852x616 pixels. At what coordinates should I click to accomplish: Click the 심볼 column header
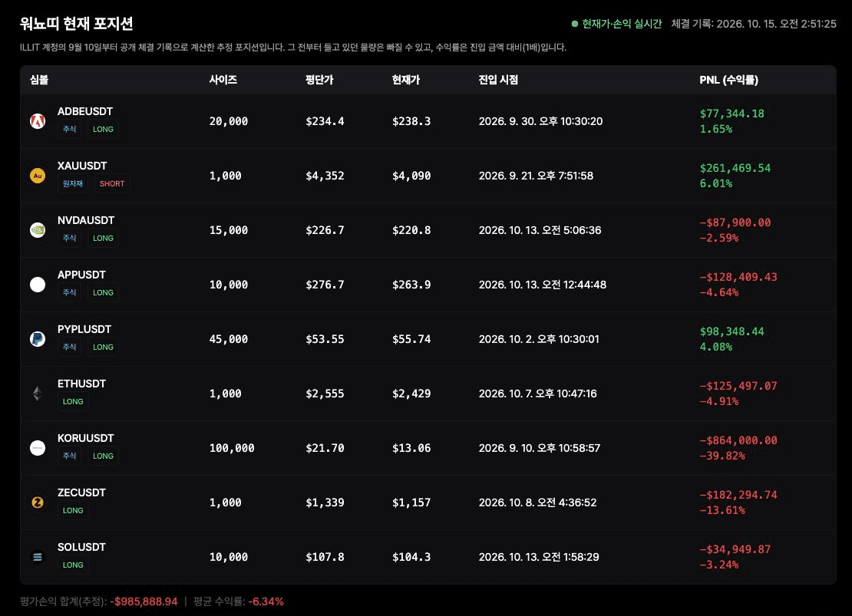pos(39,80)
